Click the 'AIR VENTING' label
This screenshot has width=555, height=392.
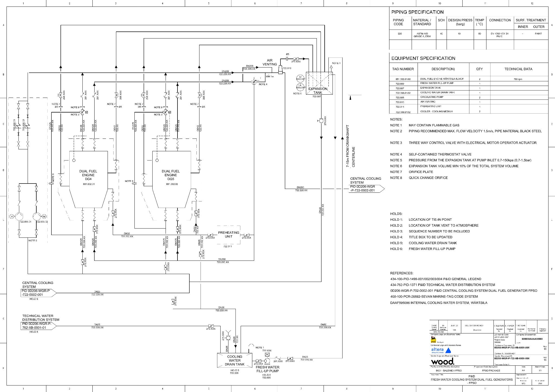point(270,62)
